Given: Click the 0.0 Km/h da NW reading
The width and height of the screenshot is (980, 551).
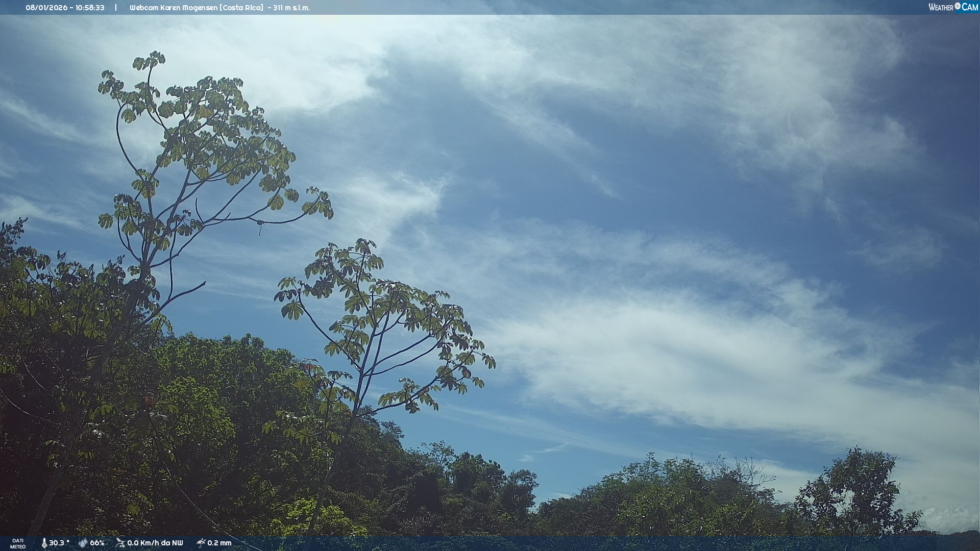Looking at the screenshot, I should pyautogui.click(x=155, y=543).
